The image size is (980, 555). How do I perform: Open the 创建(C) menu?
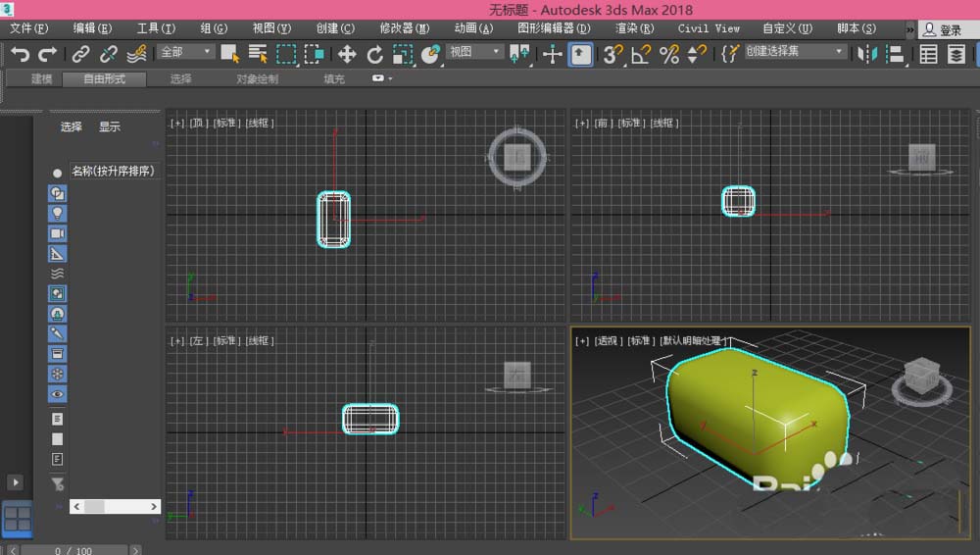(335, 28)
